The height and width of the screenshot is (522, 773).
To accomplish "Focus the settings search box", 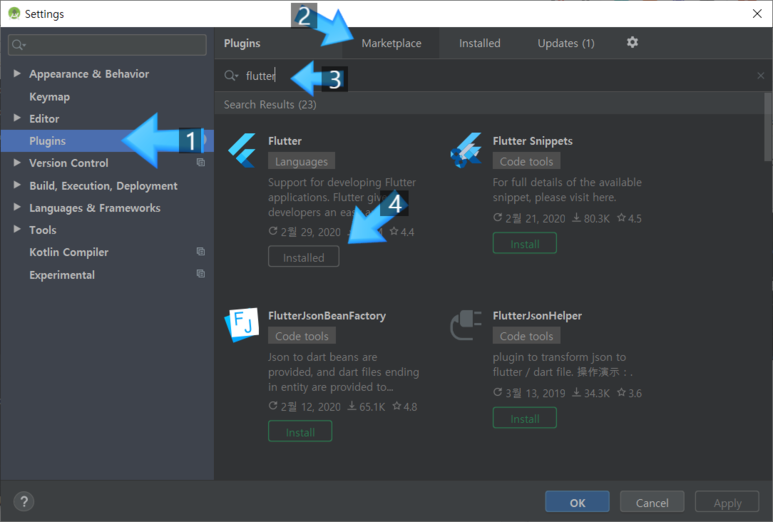I will click(x=107, y=45).
